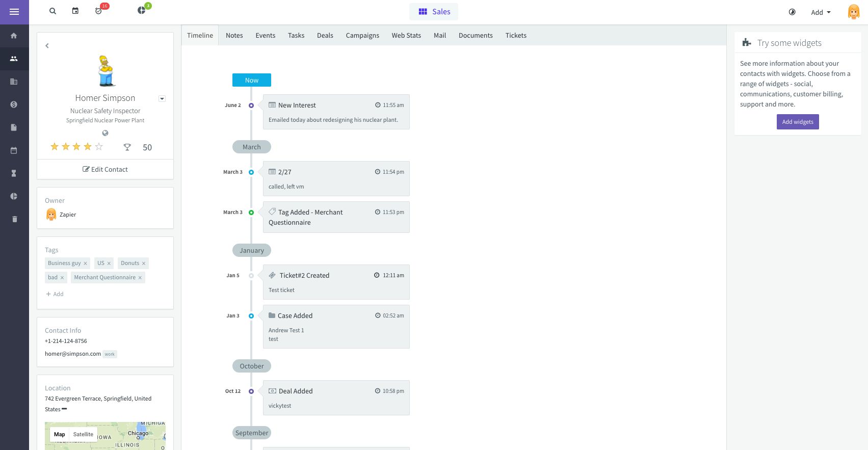This screenshot has height=450, width=868.
Task: Click the Edit Contact link
Action: coord(106,169)
